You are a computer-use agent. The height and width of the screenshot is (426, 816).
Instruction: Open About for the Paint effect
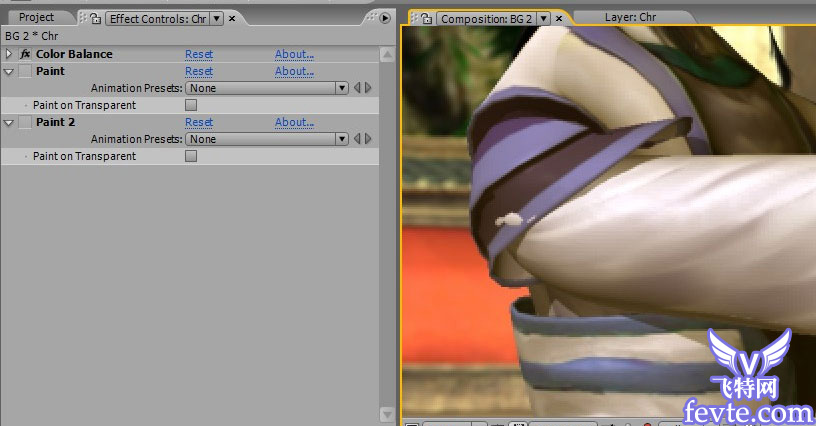[294, 71]
